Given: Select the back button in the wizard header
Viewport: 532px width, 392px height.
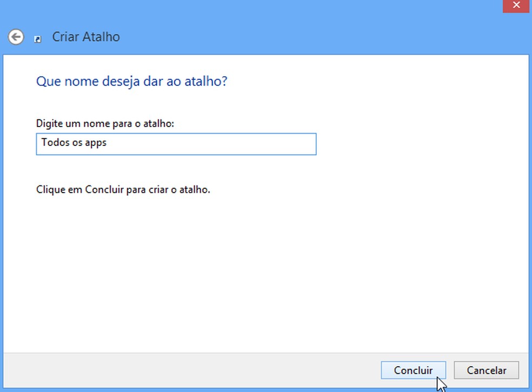Looking at the screenshot, I should (16, 37).
